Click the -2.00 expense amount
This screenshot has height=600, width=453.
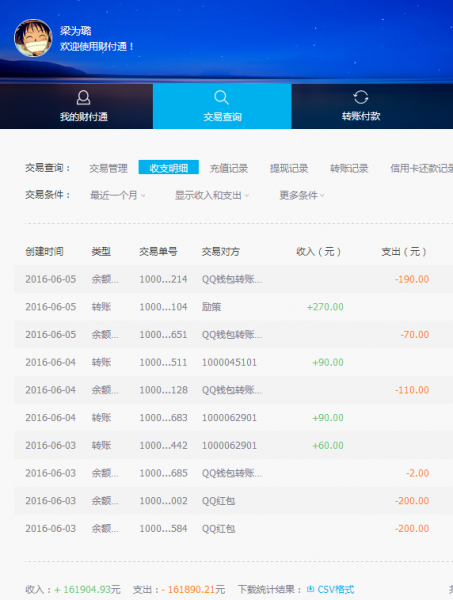[x=417, y=473]
